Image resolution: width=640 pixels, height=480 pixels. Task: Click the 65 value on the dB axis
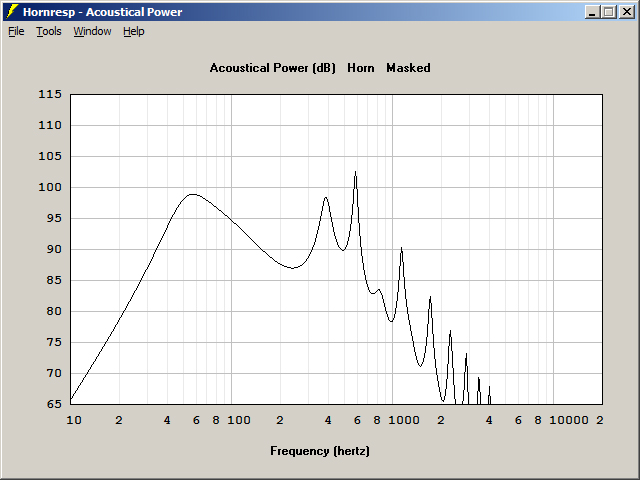(x=54, y=404)
